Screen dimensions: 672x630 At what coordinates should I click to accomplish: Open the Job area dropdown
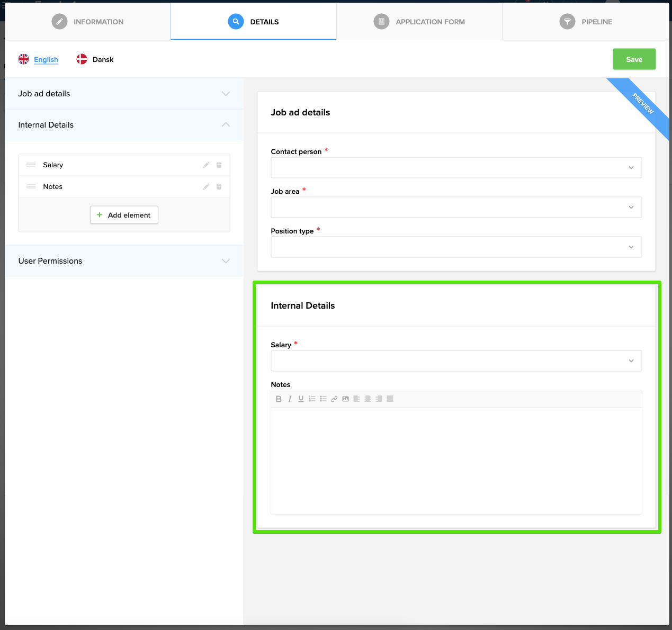tap(456, 208)
